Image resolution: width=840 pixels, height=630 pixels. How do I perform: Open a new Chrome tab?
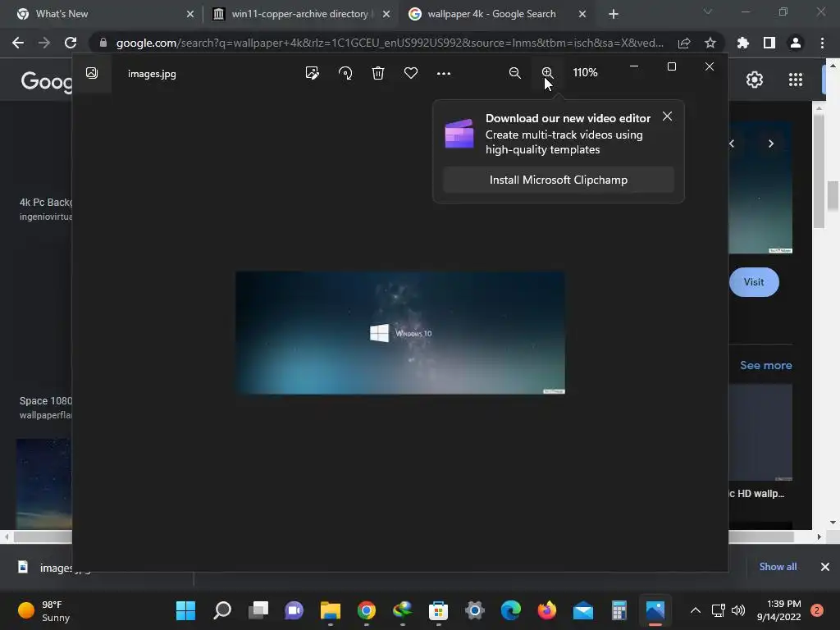(614, 14)
